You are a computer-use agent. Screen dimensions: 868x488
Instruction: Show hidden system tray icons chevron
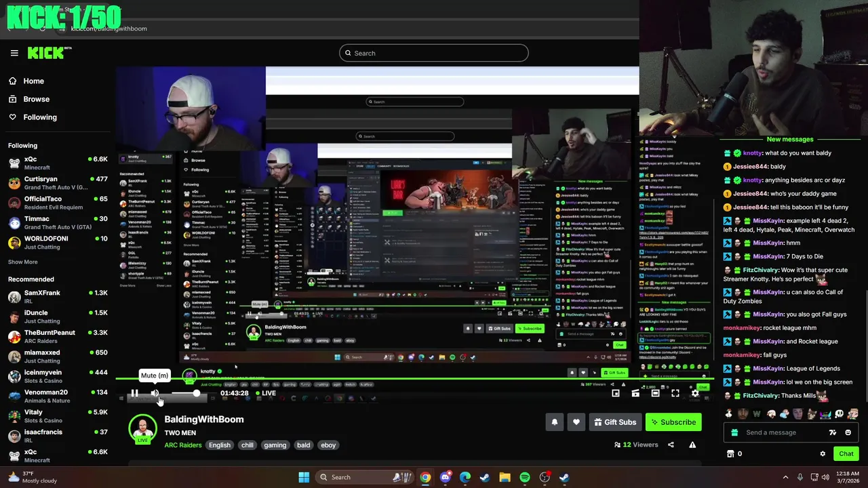(785, 477)
